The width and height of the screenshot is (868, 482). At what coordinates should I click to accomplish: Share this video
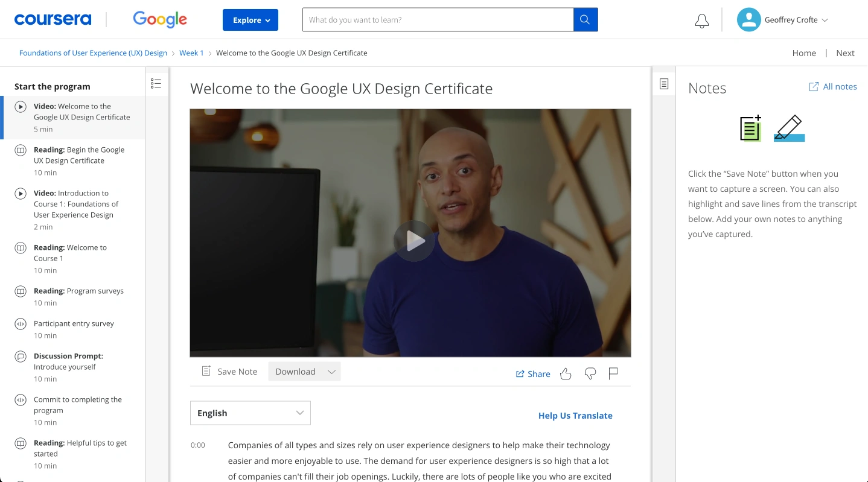(533, 374)
